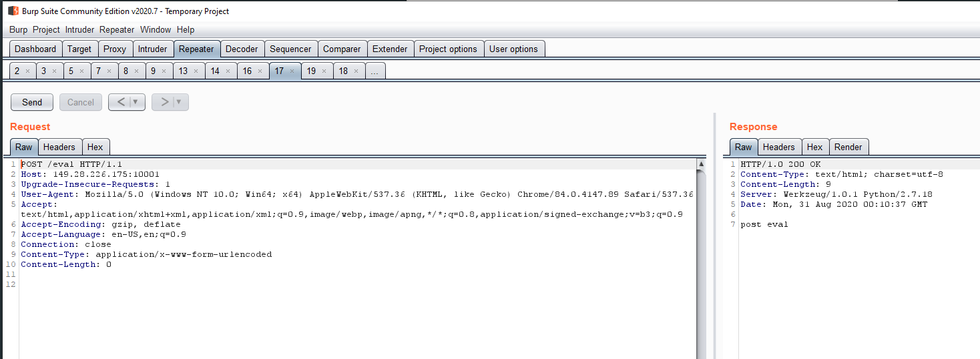Show the Response Raw view tab
The image size is (980, 359).
point(744,147)
